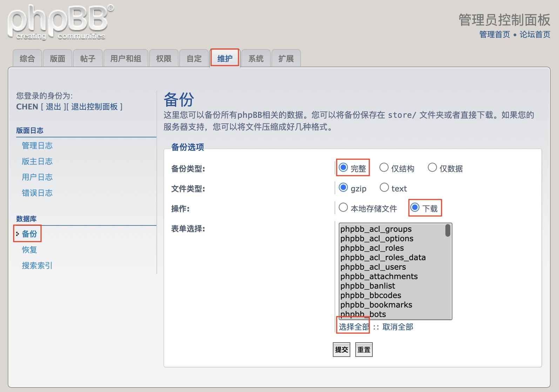Select phpbb_attachments in the table list
The height and width of the screenshot is (392, 559).
pos(379,276)
